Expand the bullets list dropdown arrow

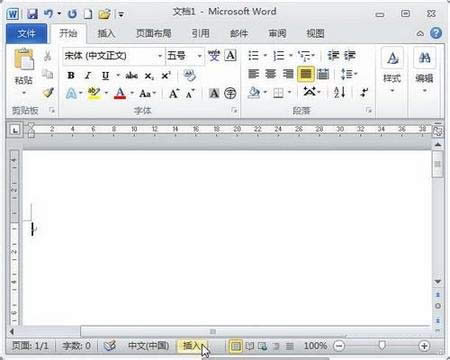point(266,55)
